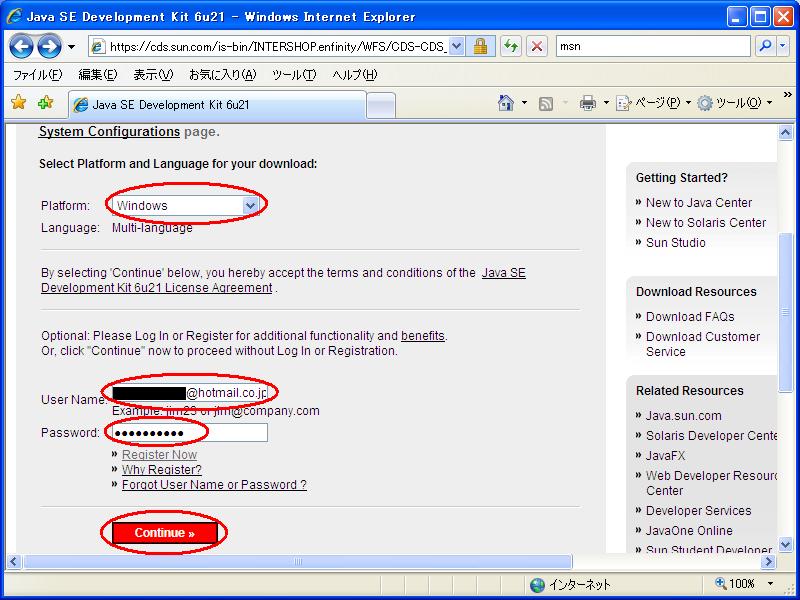Open Java SE Development Kit 6u21 License Agreement link
800x600 pixels.
click(x=283, y=280)
